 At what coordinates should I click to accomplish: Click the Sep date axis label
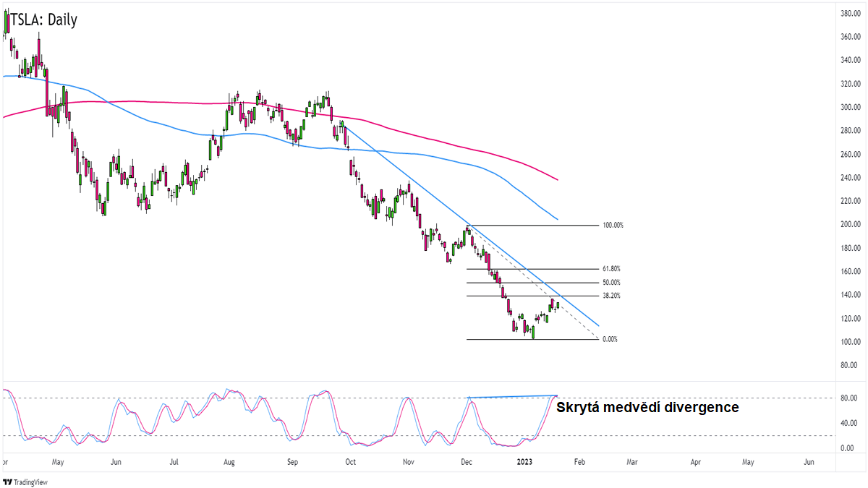pos(293,461)
